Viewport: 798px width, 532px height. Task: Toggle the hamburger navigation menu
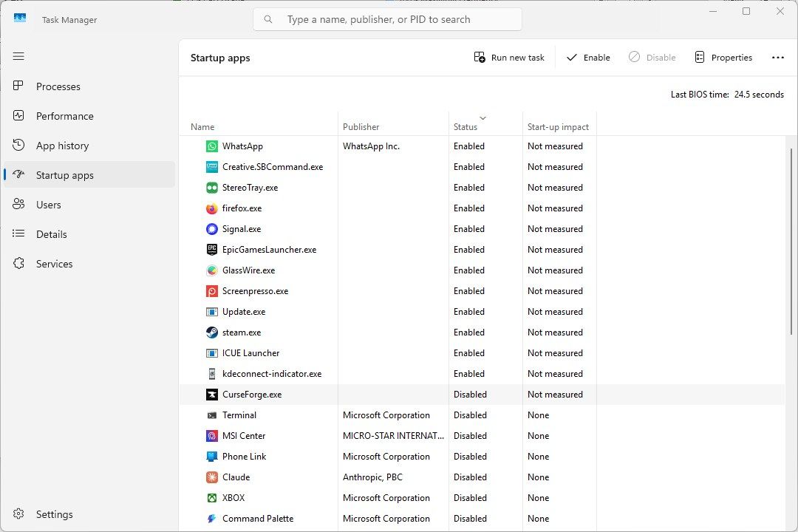18,56
